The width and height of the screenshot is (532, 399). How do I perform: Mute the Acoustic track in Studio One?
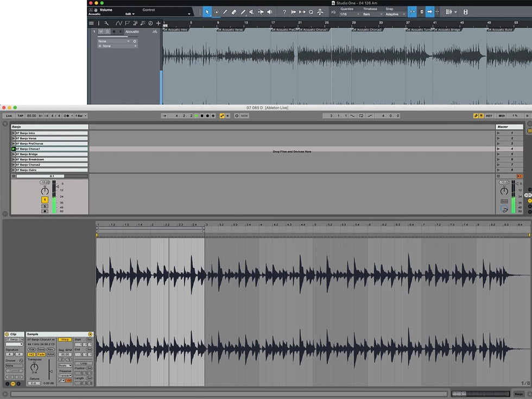[100, 31]
